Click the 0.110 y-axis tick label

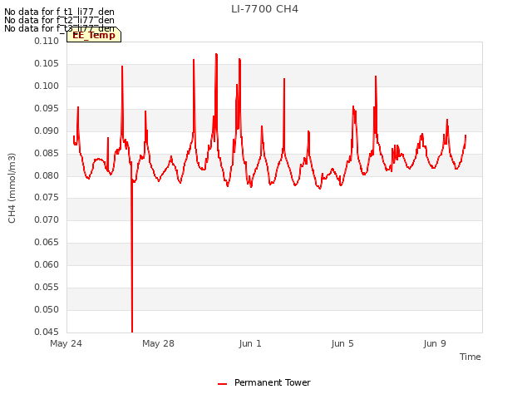(x=47, y=42)
